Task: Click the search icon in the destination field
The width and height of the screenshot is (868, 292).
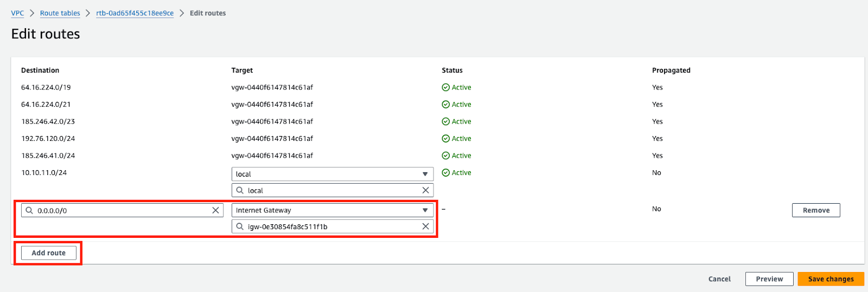Action: [29, 210]
